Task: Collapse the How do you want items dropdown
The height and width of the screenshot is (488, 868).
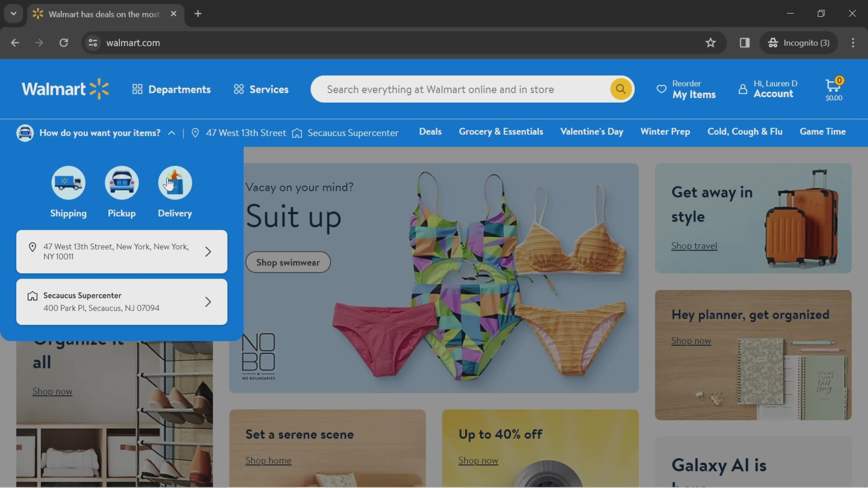Action: click(171, 132)
